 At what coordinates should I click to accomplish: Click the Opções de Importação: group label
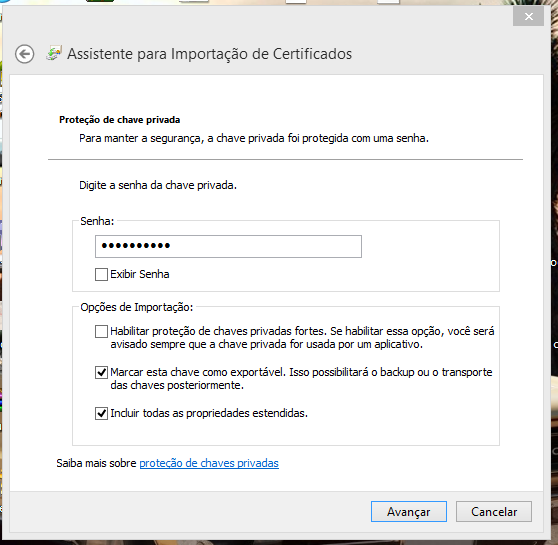tap(137, 307)
